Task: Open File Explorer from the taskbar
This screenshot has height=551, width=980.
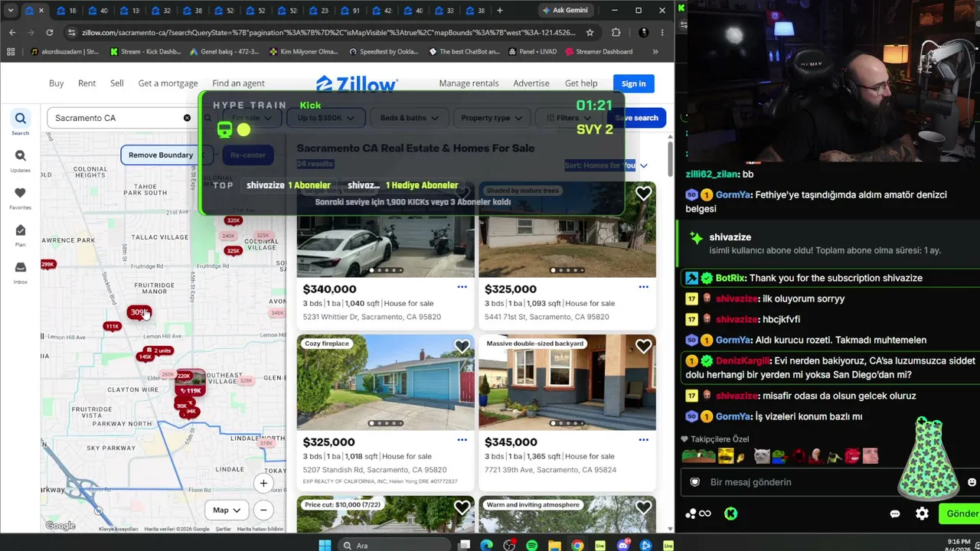Action: click(554, 545)
